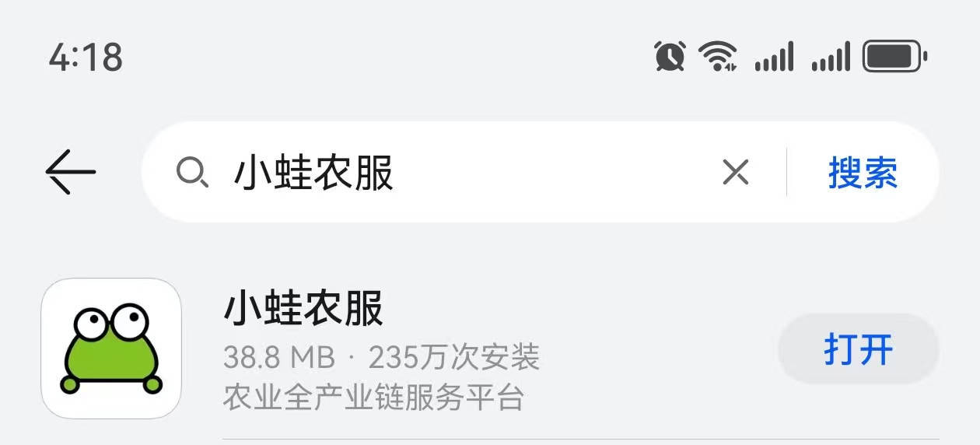Select the 小蛙农服 app title in results
Image resolution: width=980 pixels, height=445 pixels.
click(x=303, y=308)
